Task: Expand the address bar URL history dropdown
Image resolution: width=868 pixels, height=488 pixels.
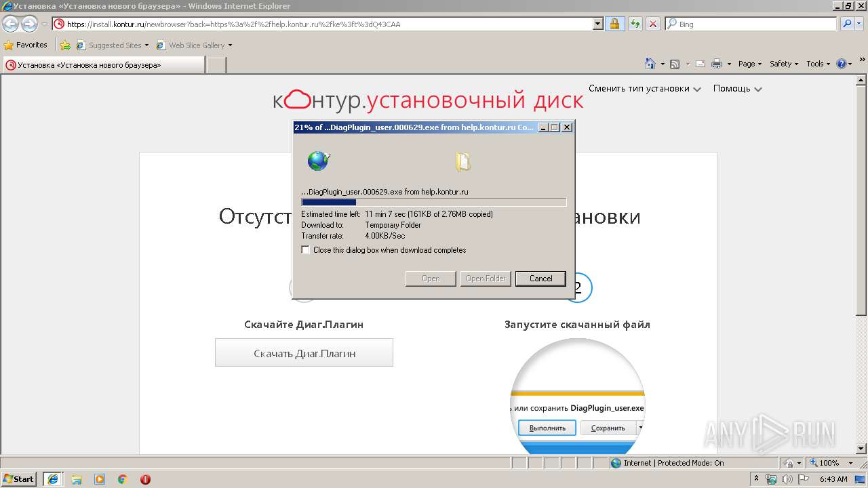Action: 597,24
